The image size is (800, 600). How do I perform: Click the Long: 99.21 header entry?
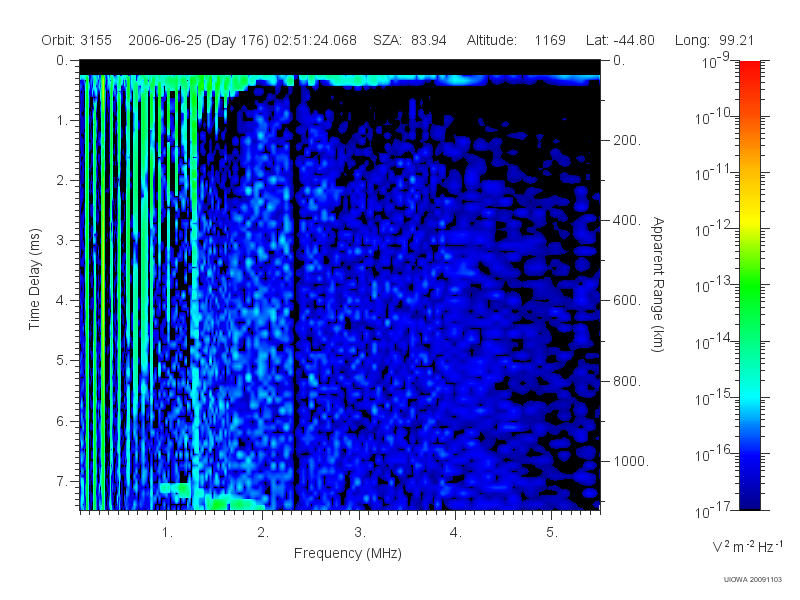click(714, 40)
